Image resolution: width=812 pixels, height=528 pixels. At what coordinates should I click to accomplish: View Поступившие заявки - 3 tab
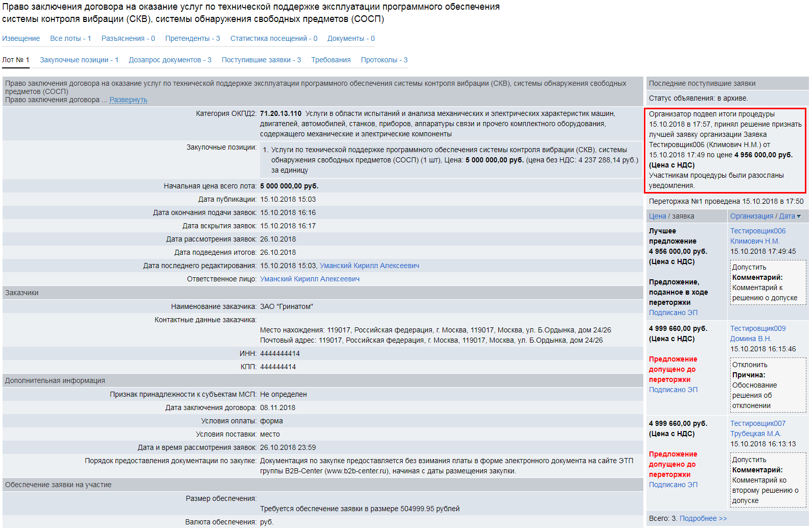click(x=261, y=60)
